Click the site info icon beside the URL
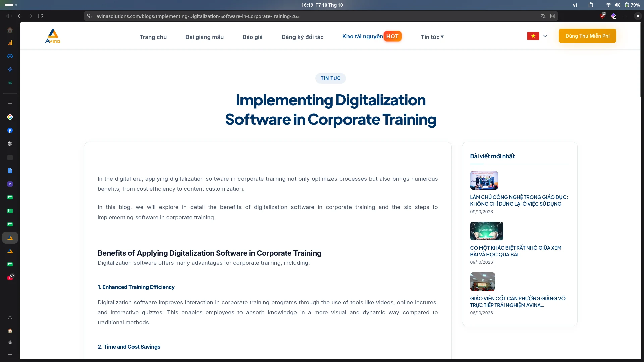 (x=89, y=16)
